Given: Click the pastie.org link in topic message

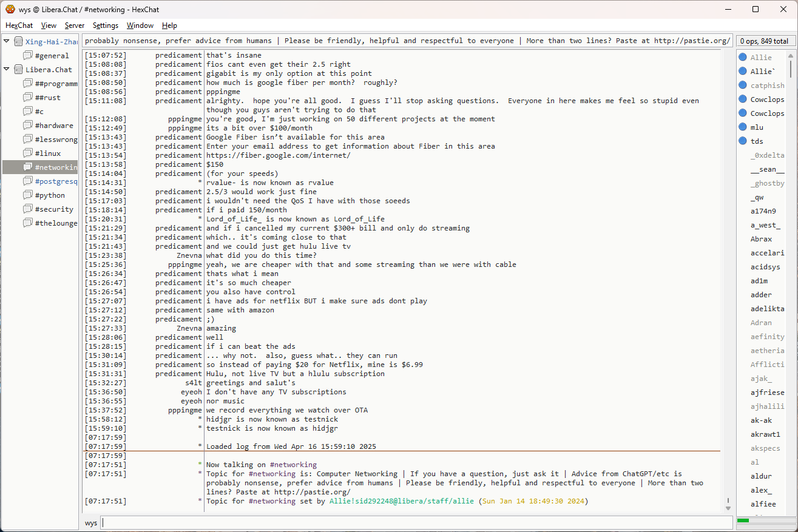Looking at the screenshot, I should tap(312, 492).
